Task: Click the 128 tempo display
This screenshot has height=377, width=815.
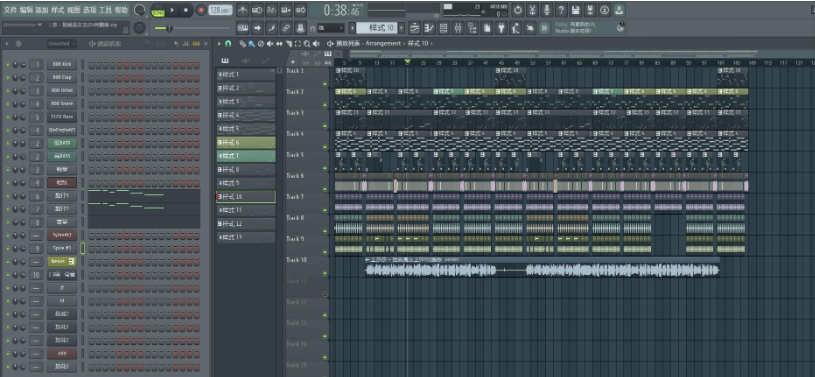Action: [220, 10]
